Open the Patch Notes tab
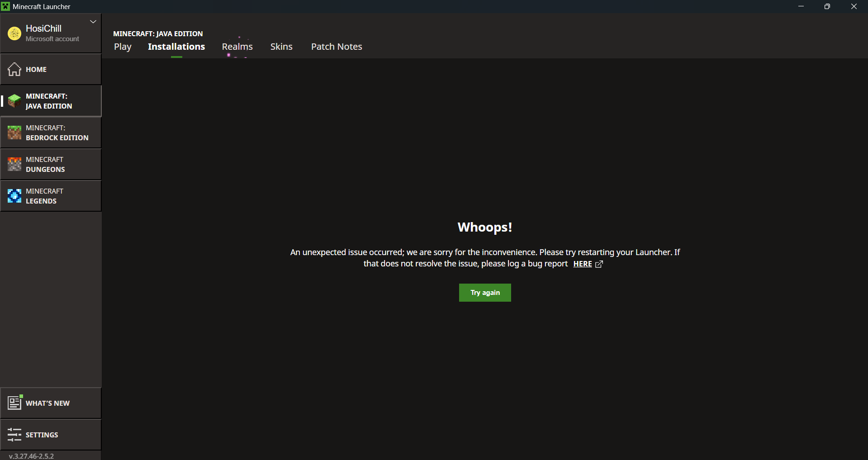Viewport: 868px width, 460px height. [337, 47]
